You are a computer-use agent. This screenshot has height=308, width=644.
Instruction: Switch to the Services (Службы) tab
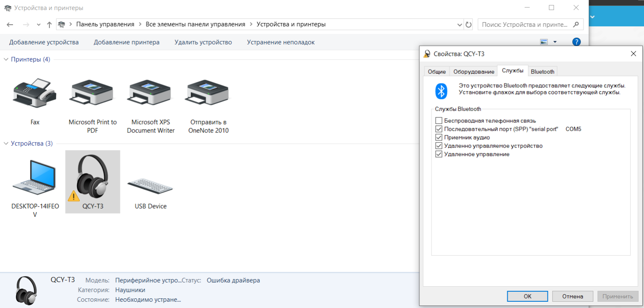[512, 71]
